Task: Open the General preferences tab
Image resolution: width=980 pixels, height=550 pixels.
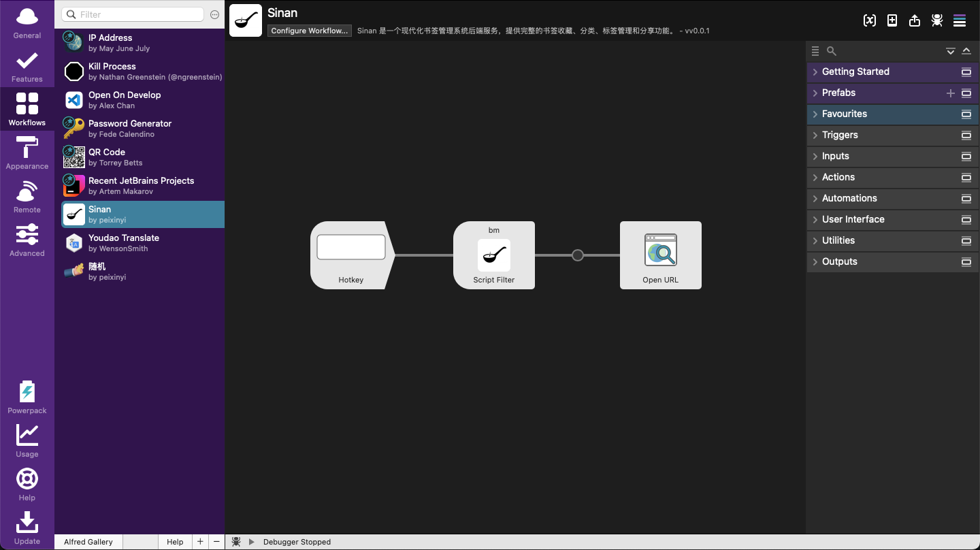Action: tap(27, 22)
